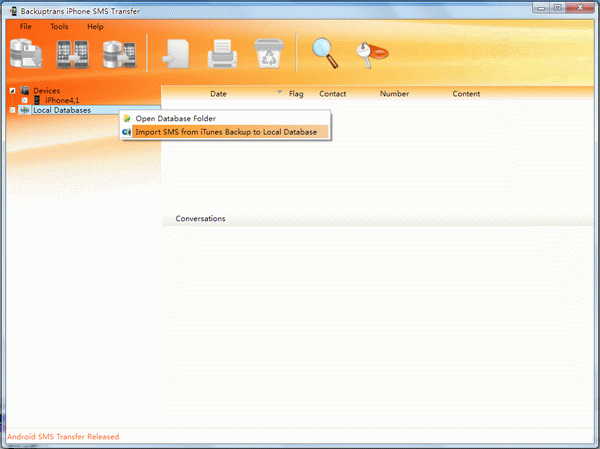Click the iPhone4,1 device icon
This screenshot has width=600, height=449.
(x=37, y=100)
